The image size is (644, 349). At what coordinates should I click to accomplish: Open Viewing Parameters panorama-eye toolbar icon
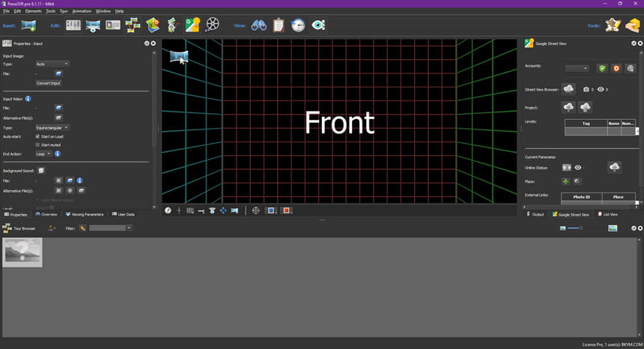click(x=94, y=25)
